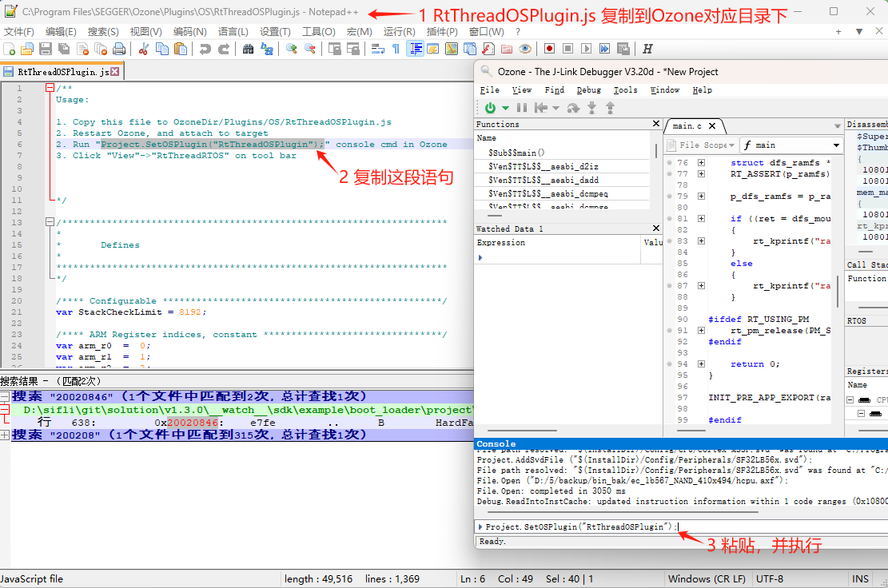Click the Save All icon in Notepad++
Viewport: 888px width, 588px height.
click(x=64, y=50)
